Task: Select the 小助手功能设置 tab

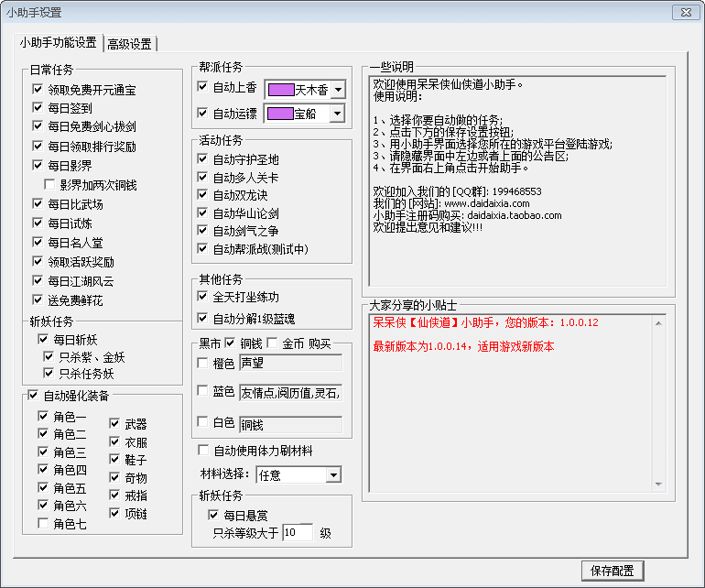Action: click(58, 43)
